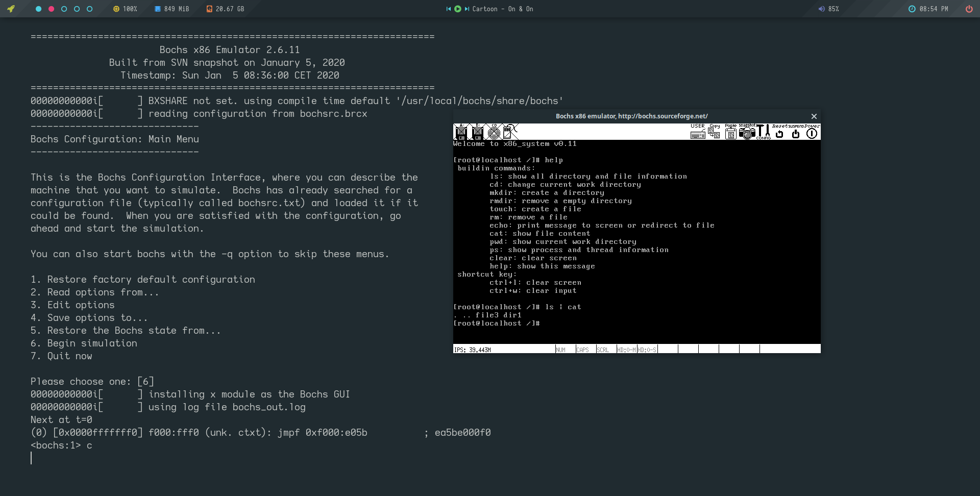This screenshot has height=496, width=980.
Task: Click the Paste clipboard icon in Bochs
Action: coord(730,132)
